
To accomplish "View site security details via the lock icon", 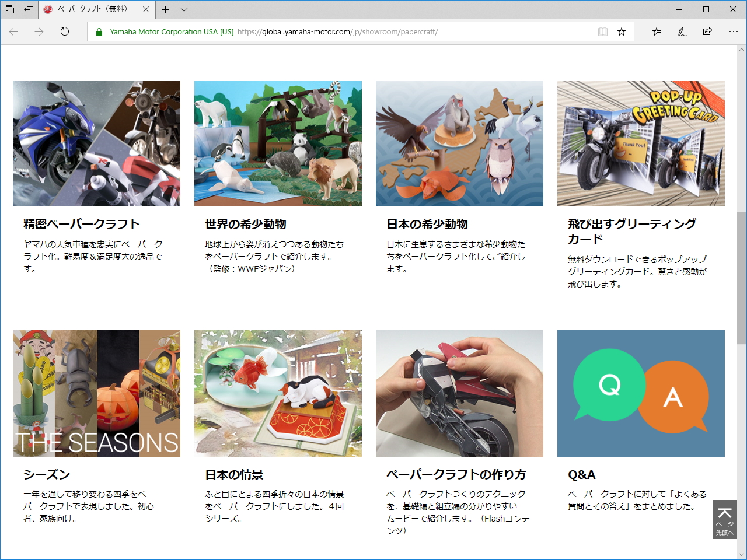I will point(98,32).
